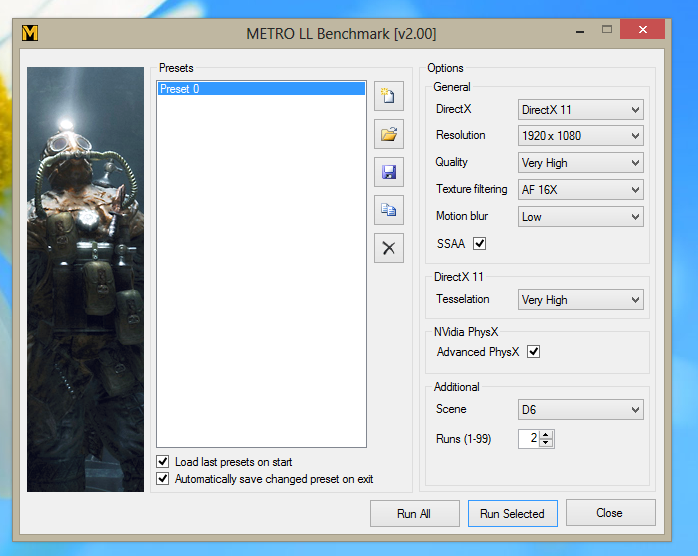Minimize the METRO LL Benchmark window
Screen dimensions: 698x556
click(x=580, y=31)
